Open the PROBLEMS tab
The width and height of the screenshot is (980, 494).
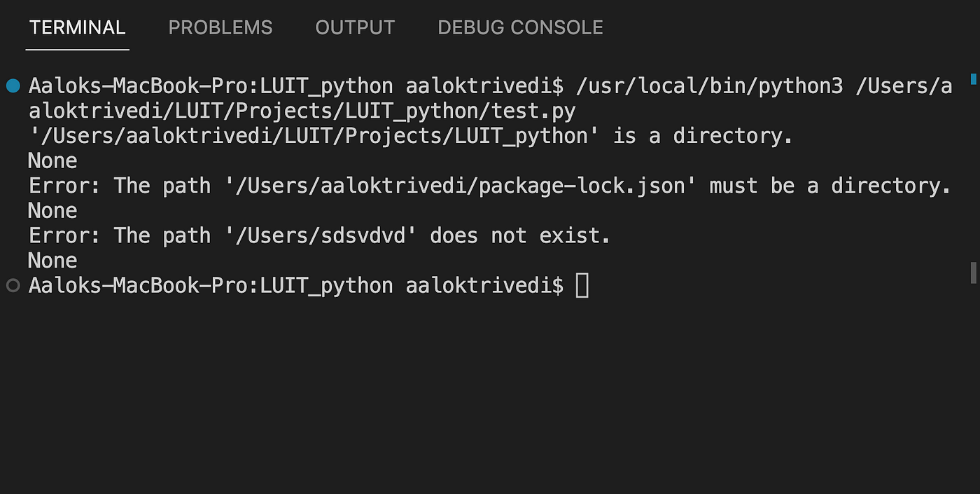[220, 27]
